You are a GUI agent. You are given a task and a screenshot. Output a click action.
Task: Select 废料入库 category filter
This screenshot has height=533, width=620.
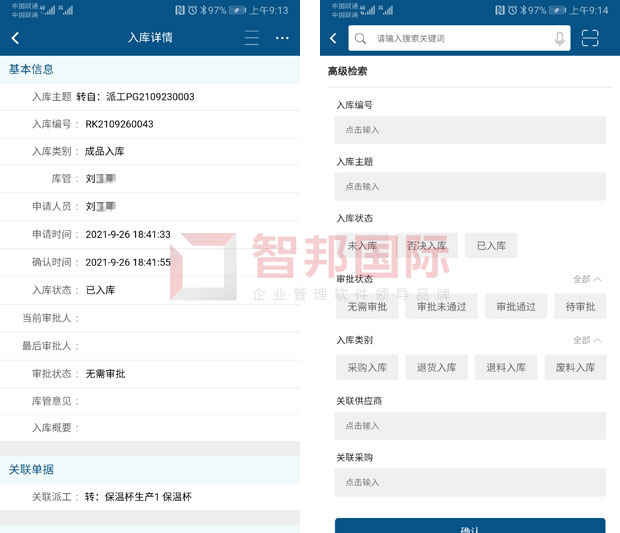tap(575, 367)
